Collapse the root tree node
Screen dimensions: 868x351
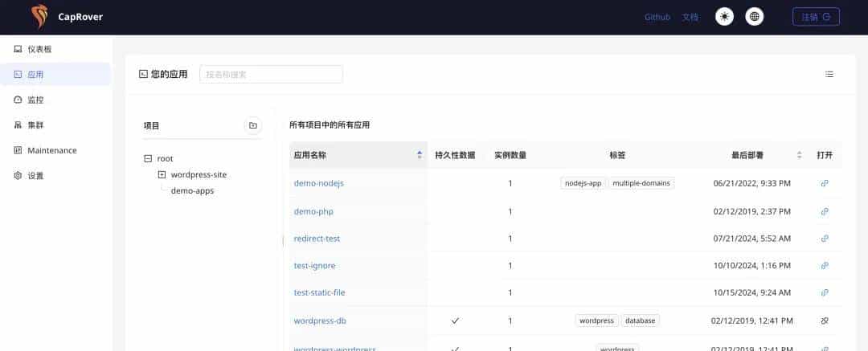[148, 158]
